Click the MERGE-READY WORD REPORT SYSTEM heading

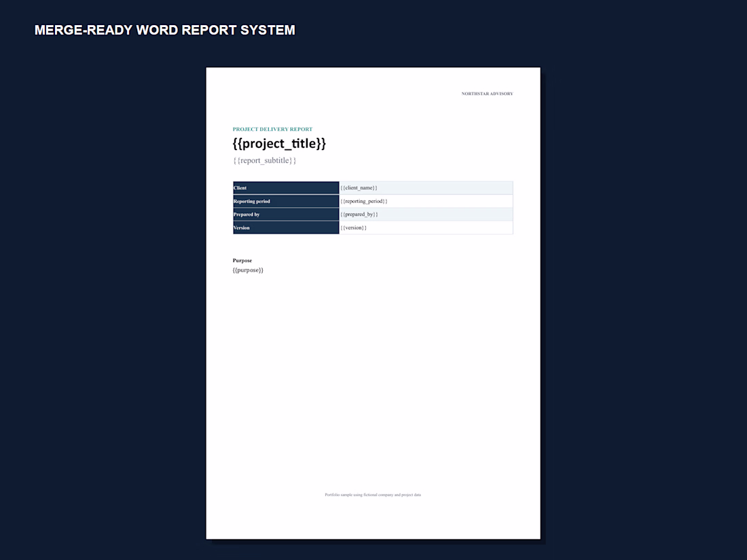coord(165,30)
